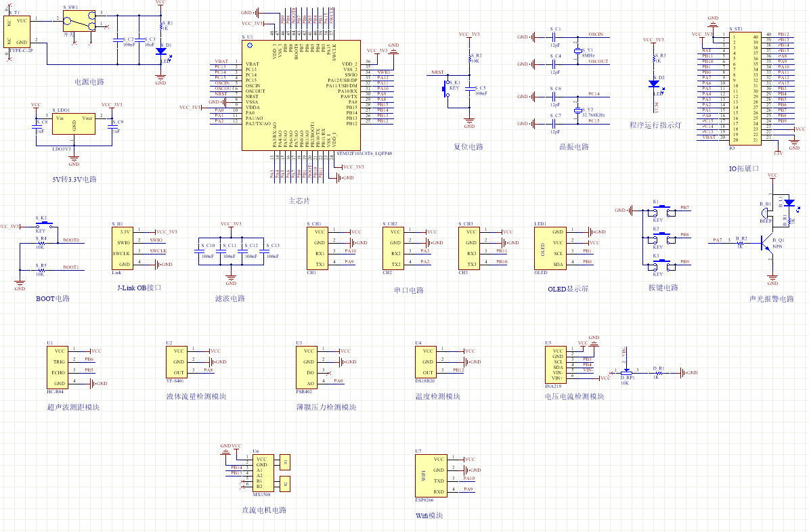This screenshot has width=809, height=532.
Task: Select the S_LDO1 voltage regulator block
Action: click(x=74, y=124)
